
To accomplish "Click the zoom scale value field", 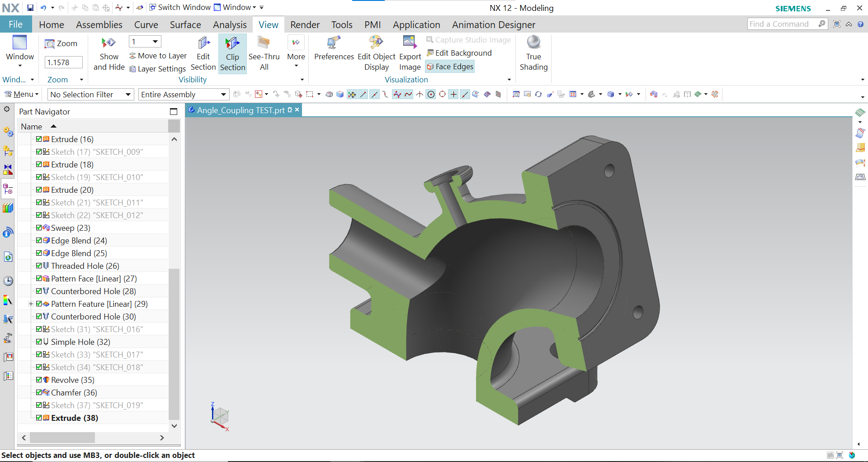I will click(x=63, y=62).
